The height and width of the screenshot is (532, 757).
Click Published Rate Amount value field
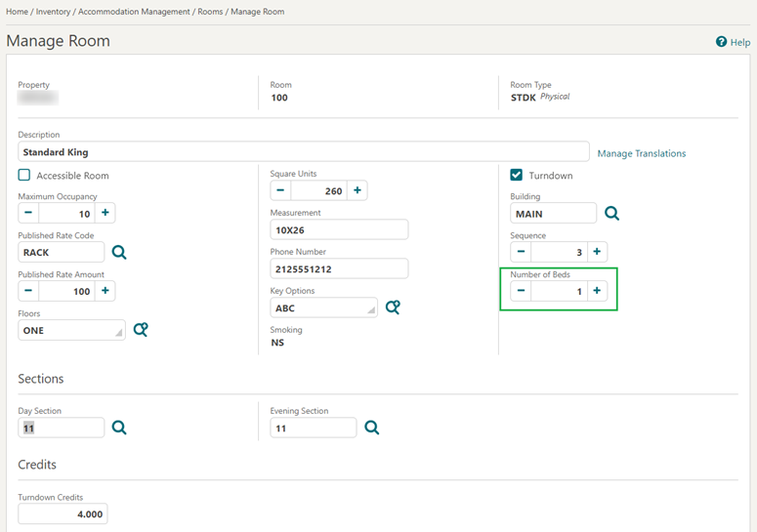pos(67,291)
